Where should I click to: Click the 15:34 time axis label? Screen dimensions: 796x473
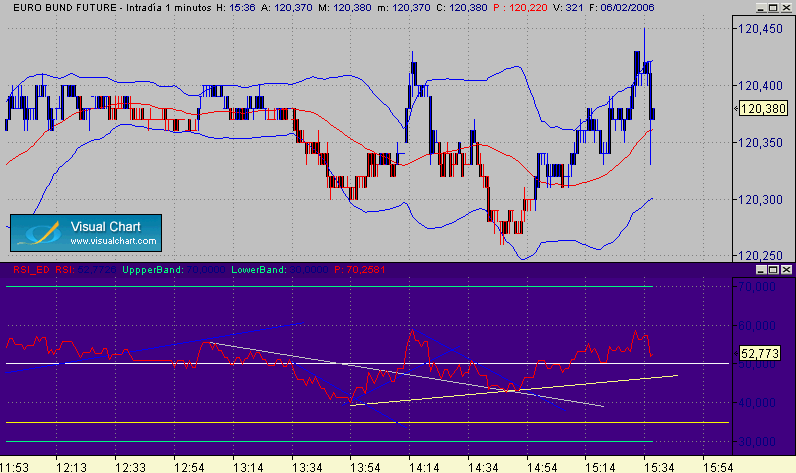659,467
